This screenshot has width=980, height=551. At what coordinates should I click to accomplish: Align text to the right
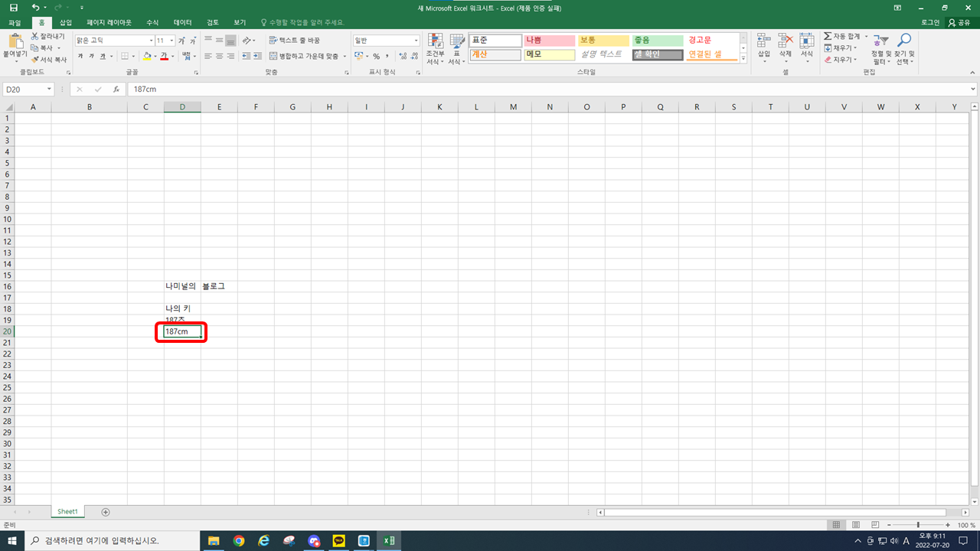tap(230, 56)
